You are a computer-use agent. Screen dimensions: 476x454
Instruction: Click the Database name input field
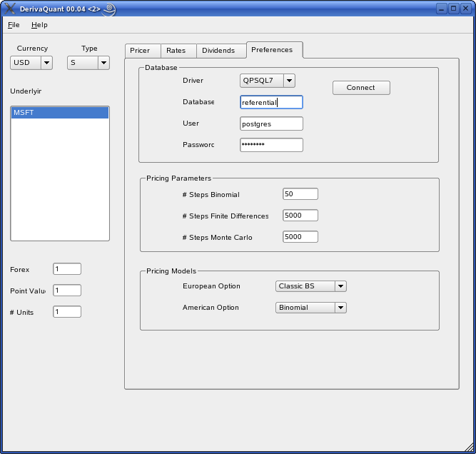click(271, 102)
